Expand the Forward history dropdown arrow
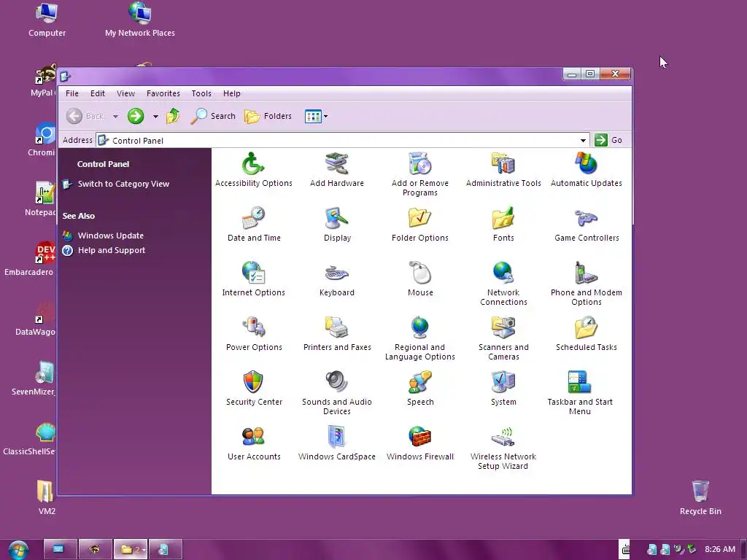This screenshot has height=560, width=747. coord(155,116)
